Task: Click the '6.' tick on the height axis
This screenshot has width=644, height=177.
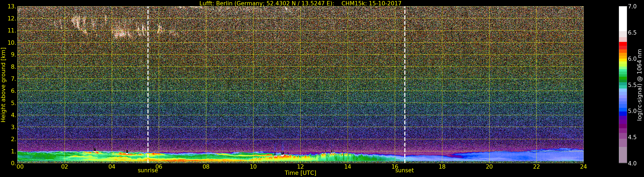Action: pos(14,91)
